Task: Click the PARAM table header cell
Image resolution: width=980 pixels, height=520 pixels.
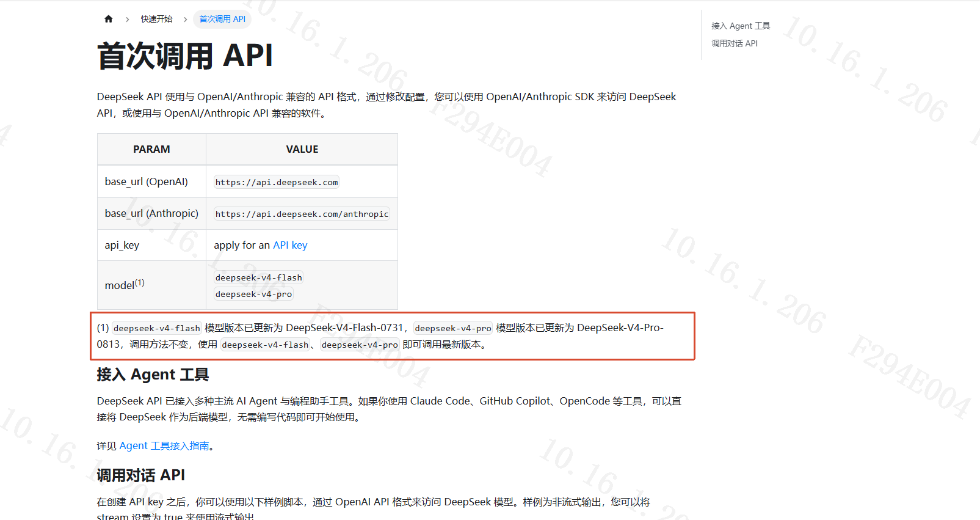Action: pyautogui.click(x=151, y=149)
